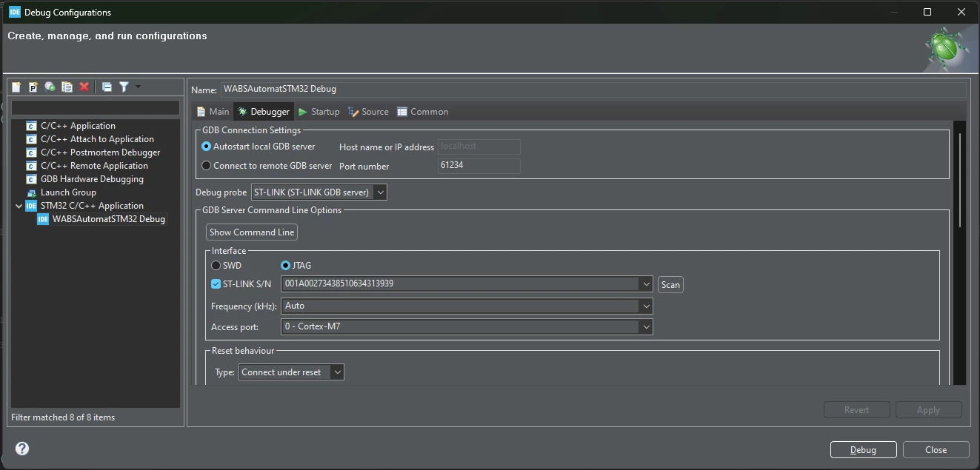Viewport: 980px width, 470px height.
Task: Click the 'Filter matched 8 of 8 items' text
Action: pos(63,417)
